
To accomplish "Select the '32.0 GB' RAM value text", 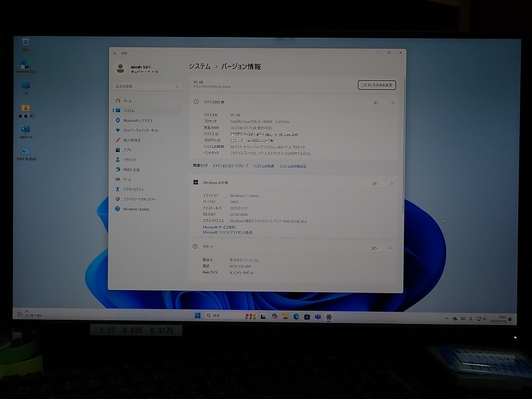I will [237, 128].
